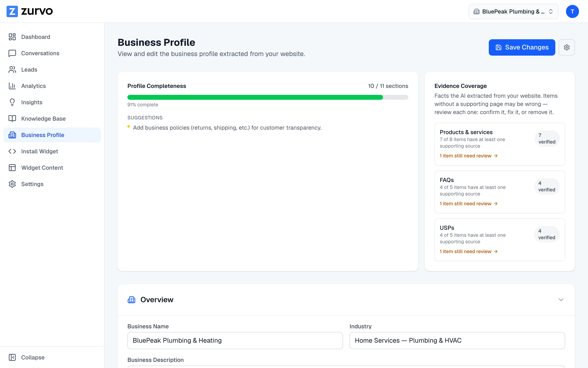Click the Save Changes button
The height and width of the screenshot is (368, 588).
(x=522, y=47)
